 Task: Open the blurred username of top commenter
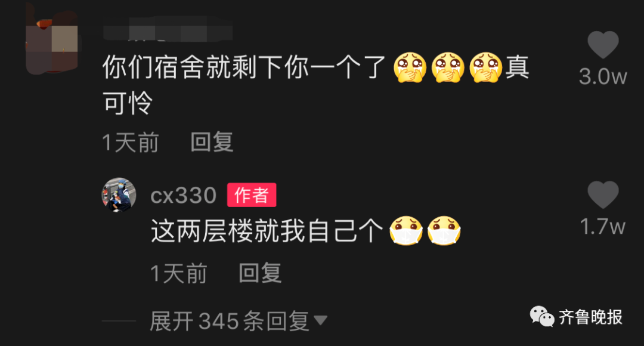tap(168, 30)
